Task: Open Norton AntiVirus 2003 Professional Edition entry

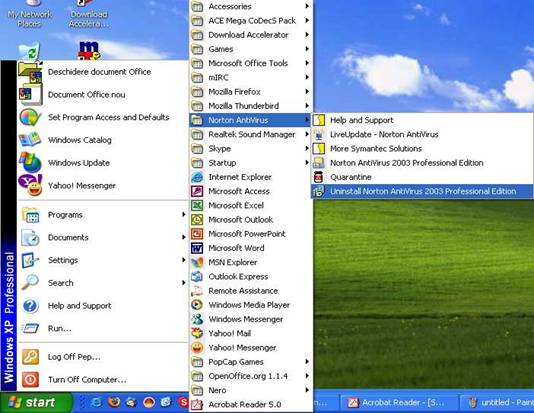Action: click(x=422, y=163)
